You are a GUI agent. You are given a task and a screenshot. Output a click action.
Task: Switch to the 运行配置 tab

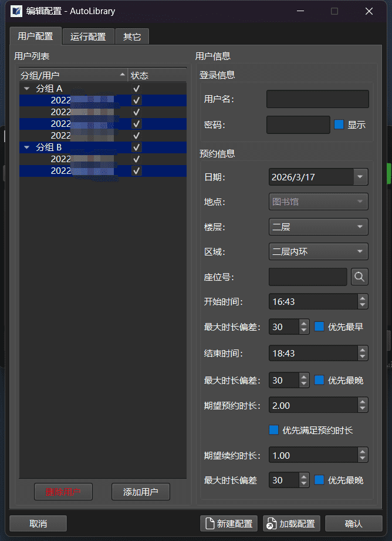click(88, 36)
